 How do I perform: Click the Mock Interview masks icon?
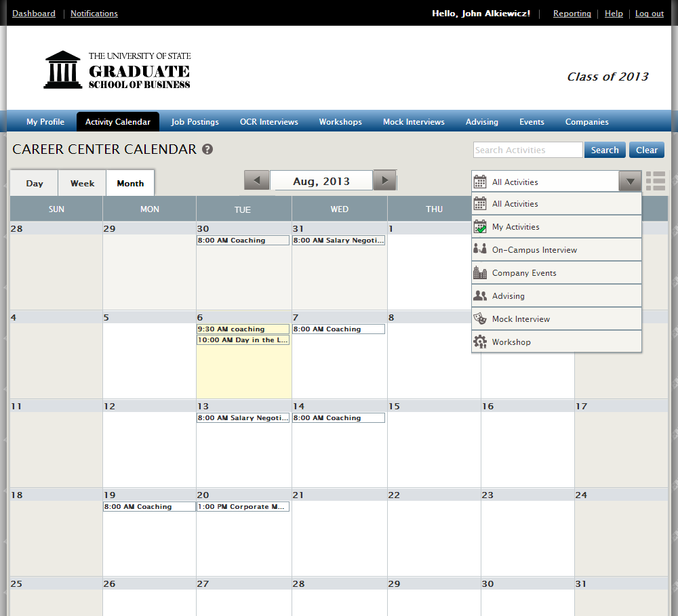(480, 319)
